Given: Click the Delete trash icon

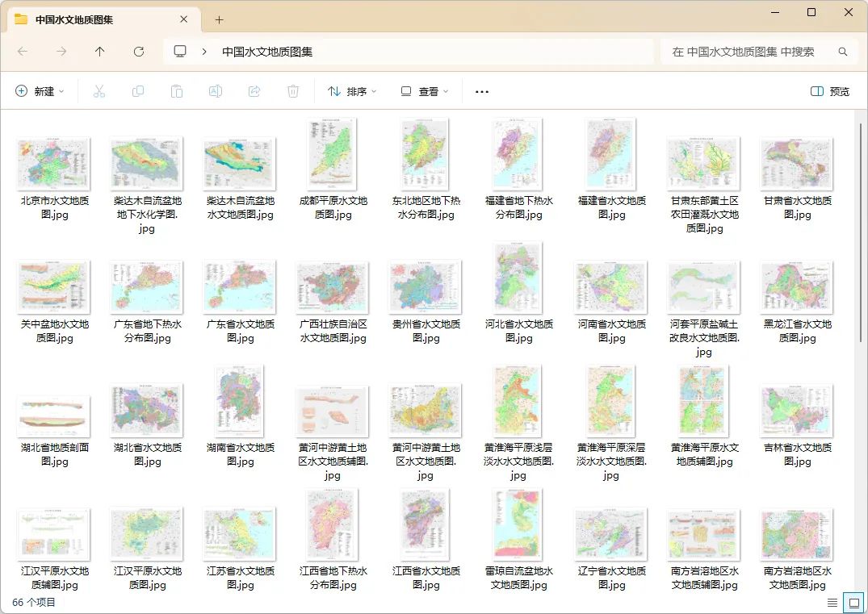Looking at the screenshot, I should 293,91.
